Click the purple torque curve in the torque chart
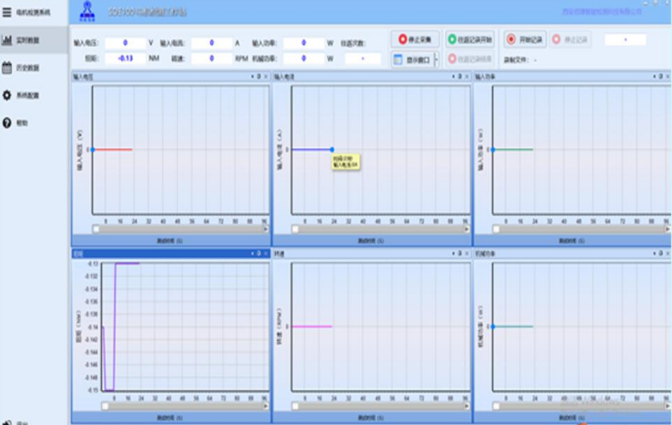The width and height of the screenshot is (672, 425). click(115, 326)
